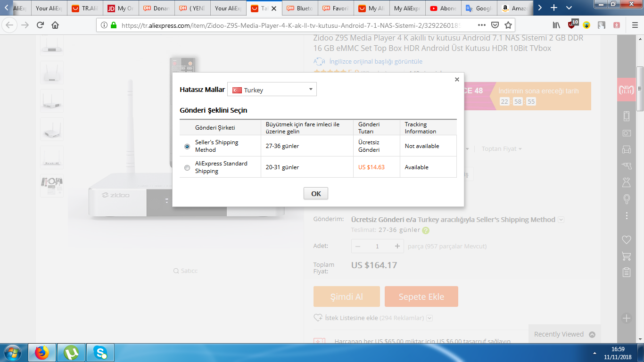
Task: Open wishlist heart sidebar icon
Action: (627, 240)
